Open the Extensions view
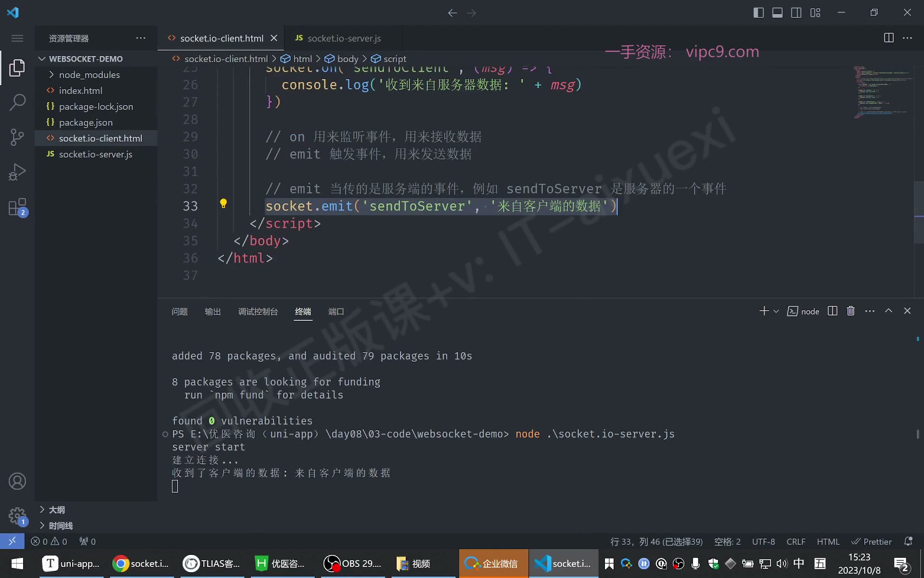The height and width of the screenshot is (578, 924). (x=17, y=207)
